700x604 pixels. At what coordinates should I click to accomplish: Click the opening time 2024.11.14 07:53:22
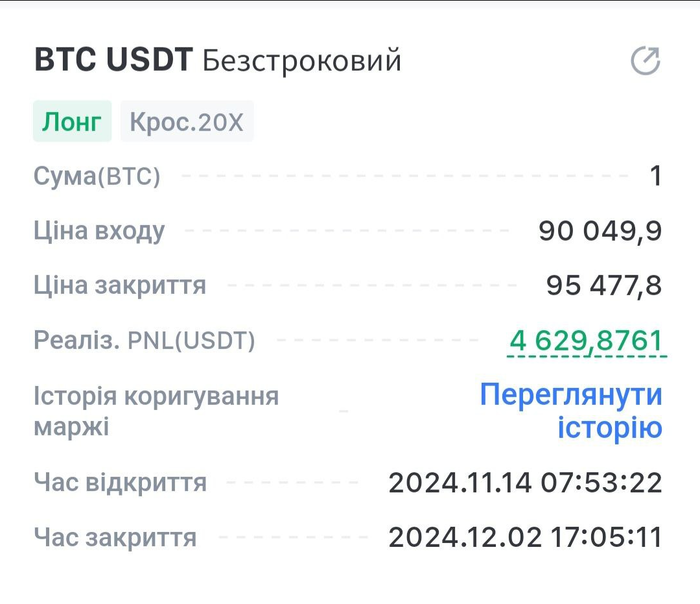(x=525, y=483)
